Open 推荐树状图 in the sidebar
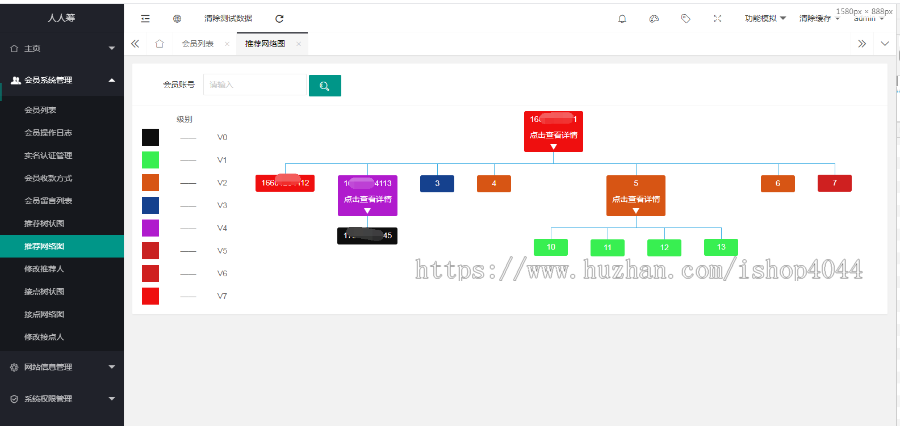900x426 pixels. pos(44,223)
